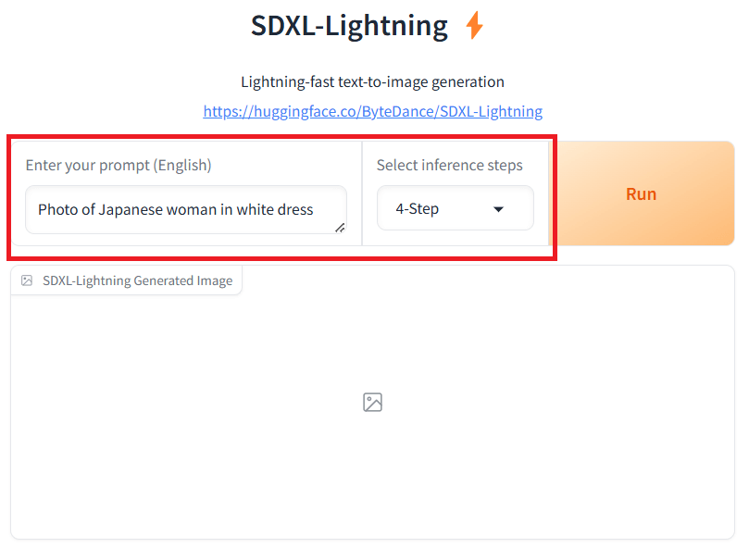This screenshot has width=749, height=560.
Task: Click the "SDXL-Lightning Generated Image" label
Action: point(137,280)
